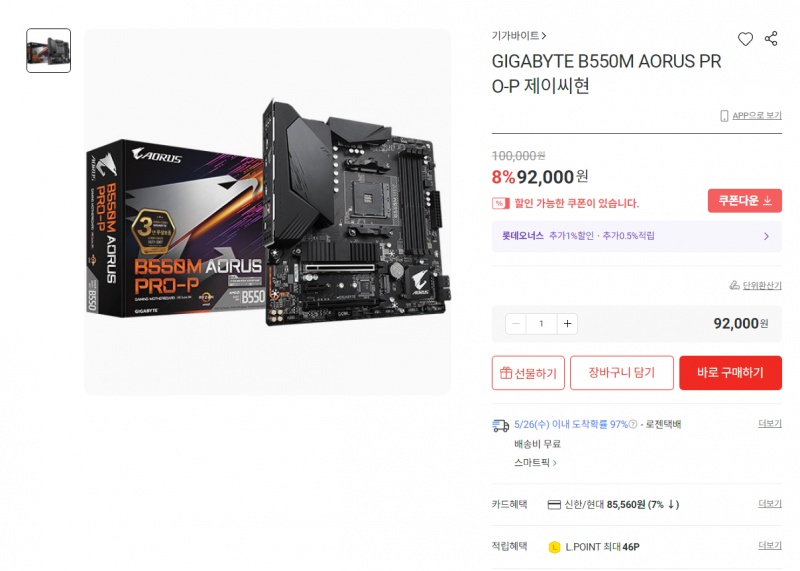Click the L.POINT yellow badge icon

pyautogui.click(x=554, y=547)
